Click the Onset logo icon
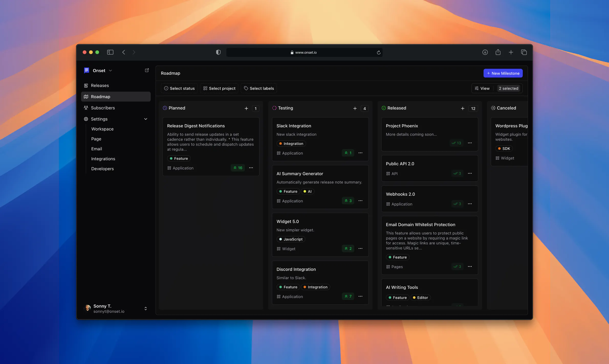The height and width of the screenshot is (364, 609). point(86,70)
